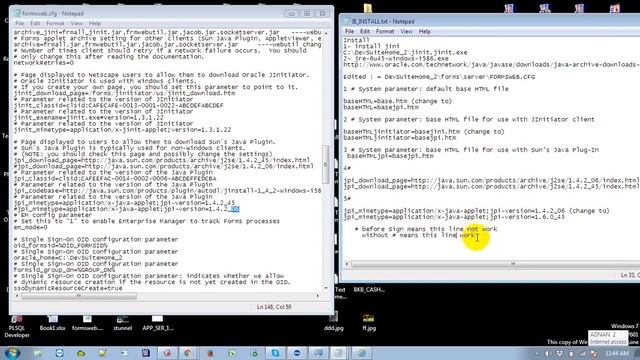Open Help menu in IE_INSTALL.txt Notepad
Viewport: 640px width, 360px height.
coord(424,31)
